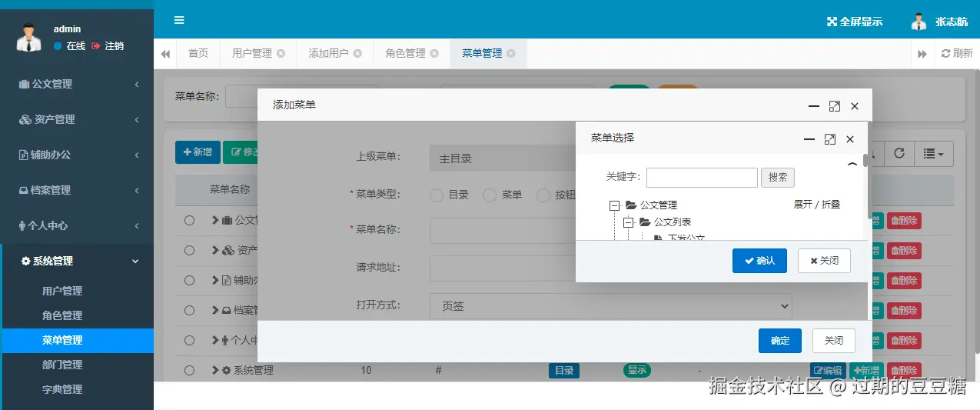
Task: Click the 显示 badge in the 系统管理 row
Action: click(637, 370)
